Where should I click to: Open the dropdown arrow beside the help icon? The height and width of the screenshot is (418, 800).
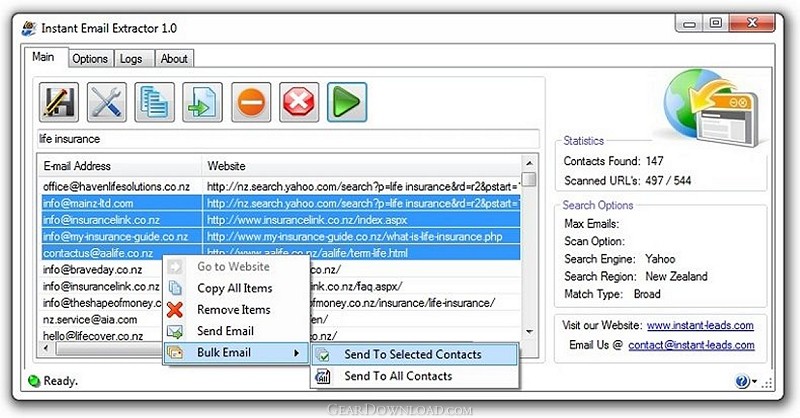[x=755, y=382]
